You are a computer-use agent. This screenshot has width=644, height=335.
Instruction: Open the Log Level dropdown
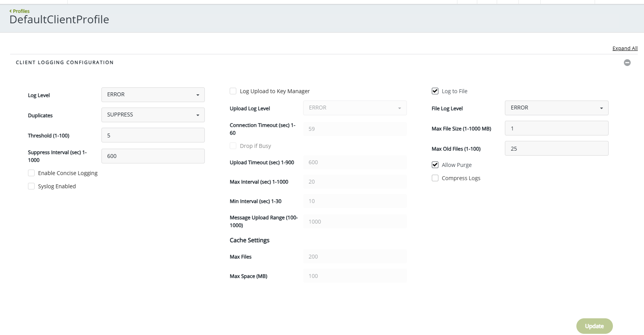[153, 95]
